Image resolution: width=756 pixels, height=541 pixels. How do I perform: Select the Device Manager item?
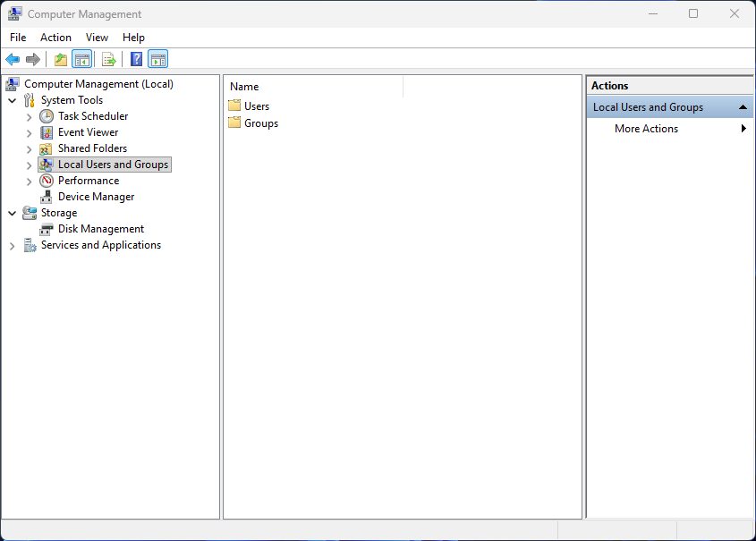click(x=96, y=196)
